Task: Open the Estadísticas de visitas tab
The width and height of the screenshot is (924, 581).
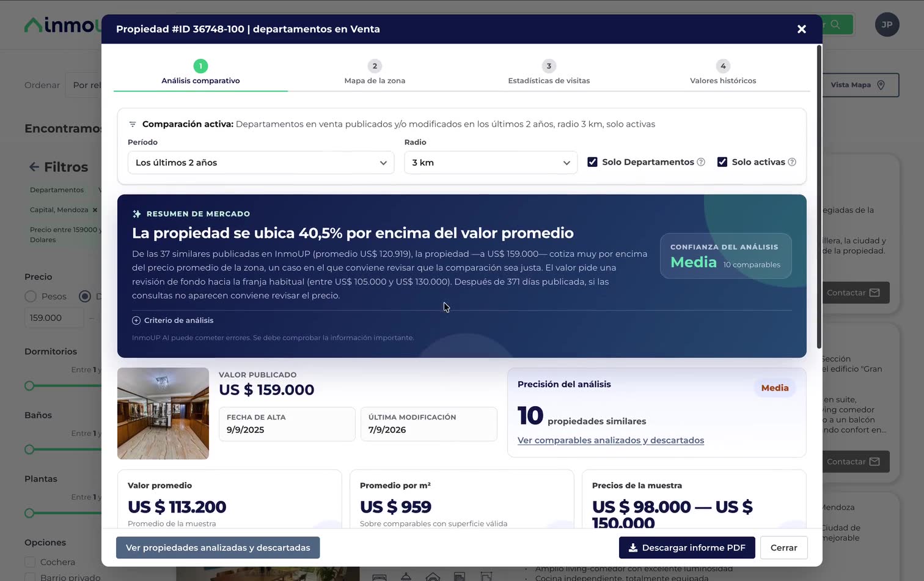Action: [x=549, y=73]
